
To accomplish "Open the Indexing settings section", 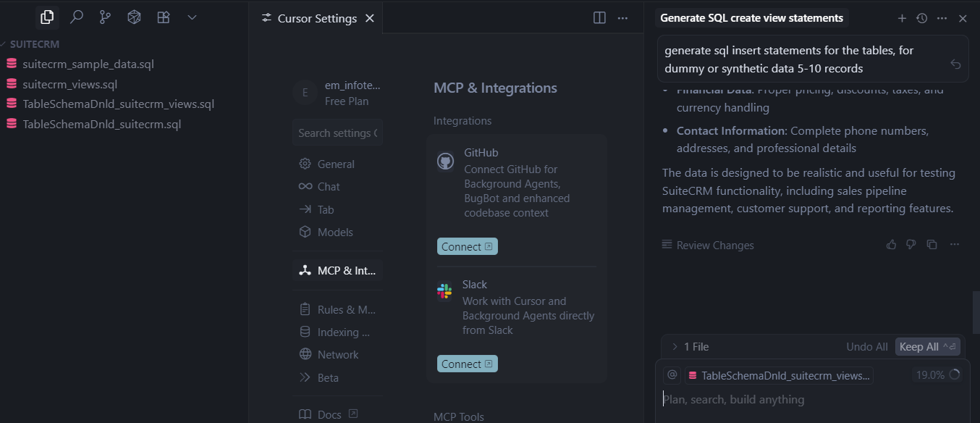I will (338, 332).
